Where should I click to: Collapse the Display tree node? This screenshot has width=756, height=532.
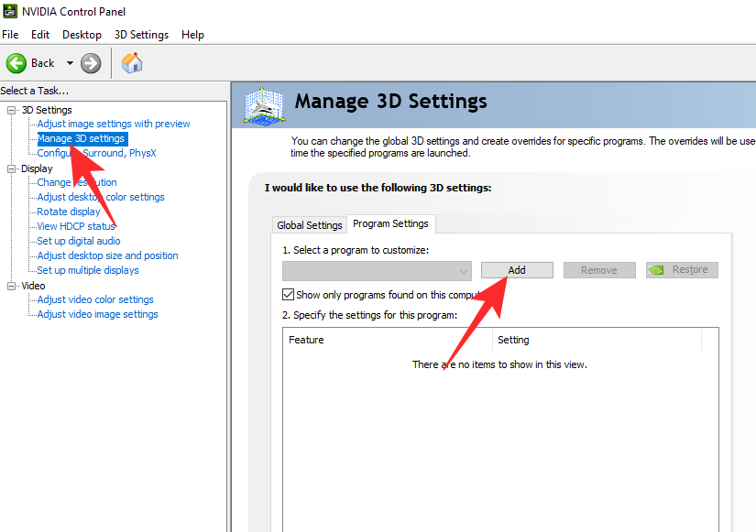pyautogui.click(x=12, y=168)
